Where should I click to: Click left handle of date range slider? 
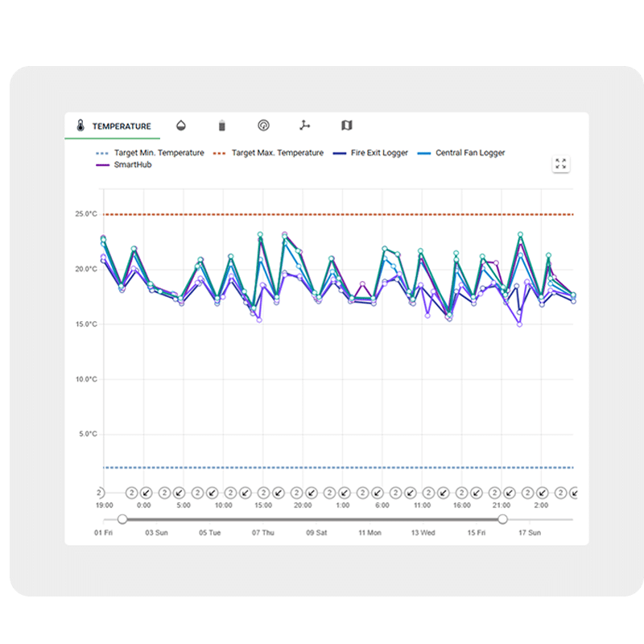click(x=122, y=519)
